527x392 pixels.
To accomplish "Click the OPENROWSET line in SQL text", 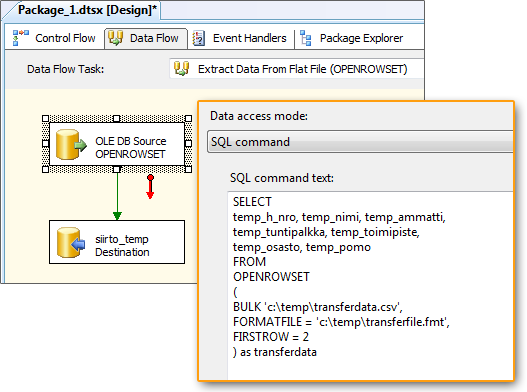I will coord(271,277).
